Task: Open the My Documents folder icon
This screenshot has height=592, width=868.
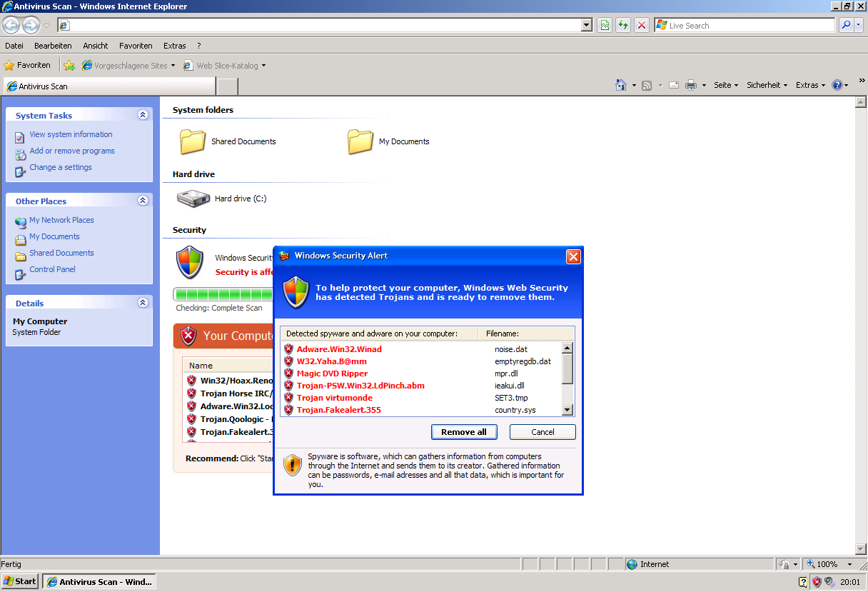Action: click(360, 141)
